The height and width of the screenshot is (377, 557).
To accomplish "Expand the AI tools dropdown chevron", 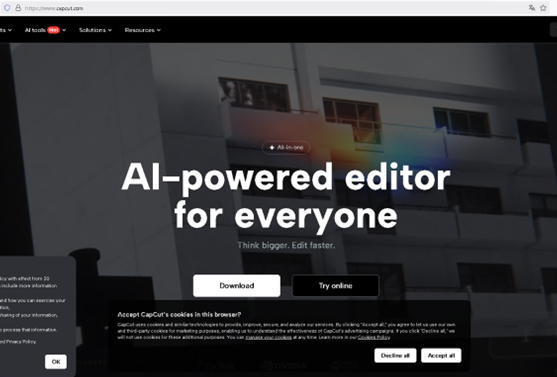I will pos(64,30).
